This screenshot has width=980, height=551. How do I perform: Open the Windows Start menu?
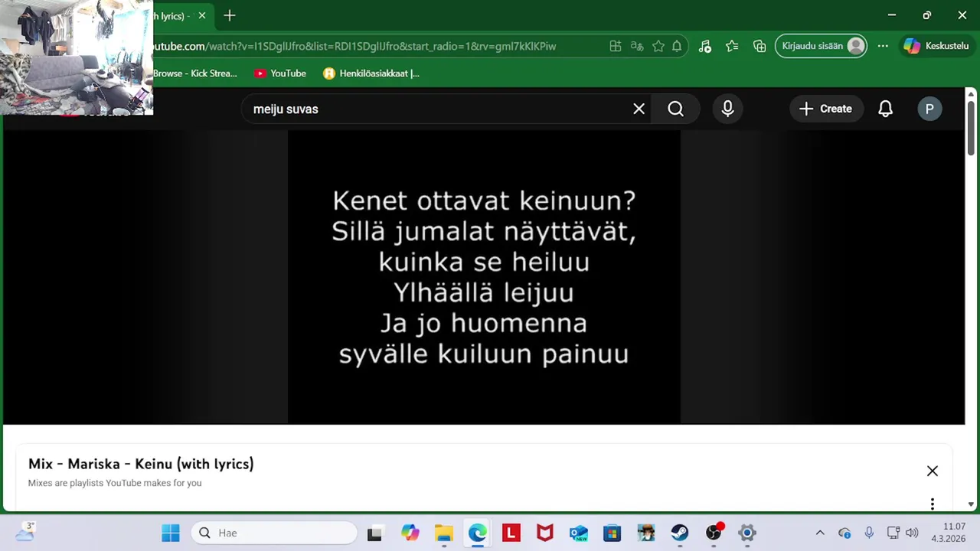click(171, 533)
